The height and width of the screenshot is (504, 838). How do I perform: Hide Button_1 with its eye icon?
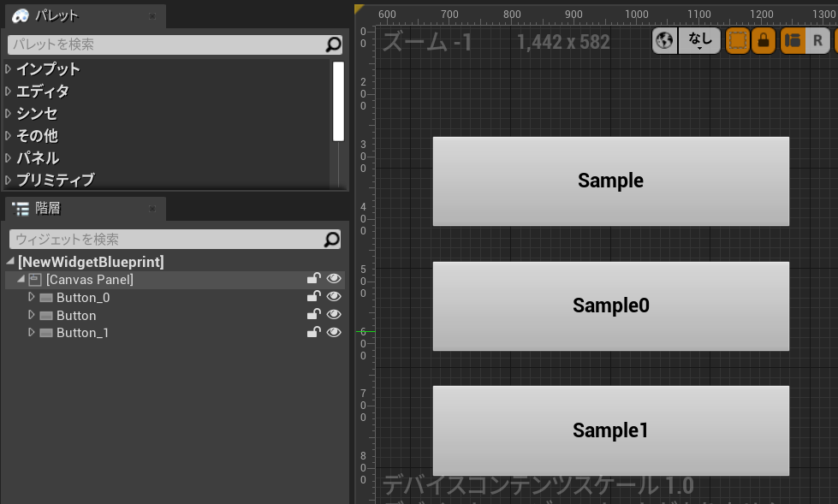tap(334, 333)
